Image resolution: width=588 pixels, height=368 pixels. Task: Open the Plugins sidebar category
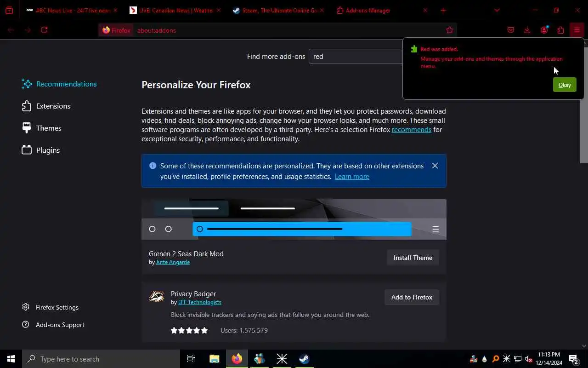[x=41, y=150]
